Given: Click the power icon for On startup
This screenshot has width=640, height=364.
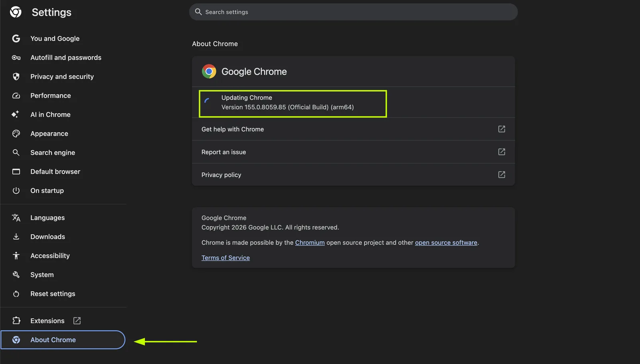Looking at the screenshot, I should [x=16, y=190].
